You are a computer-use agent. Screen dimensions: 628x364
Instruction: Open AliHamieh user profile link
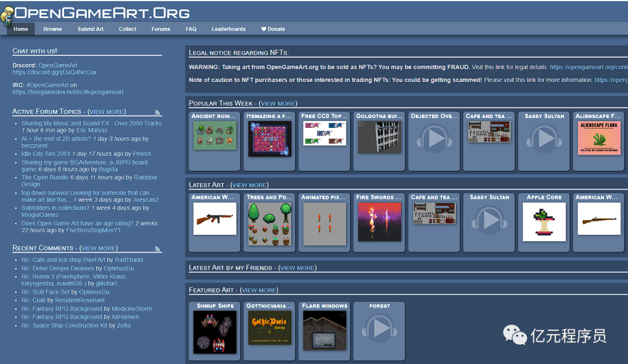(x=125, y=317)
